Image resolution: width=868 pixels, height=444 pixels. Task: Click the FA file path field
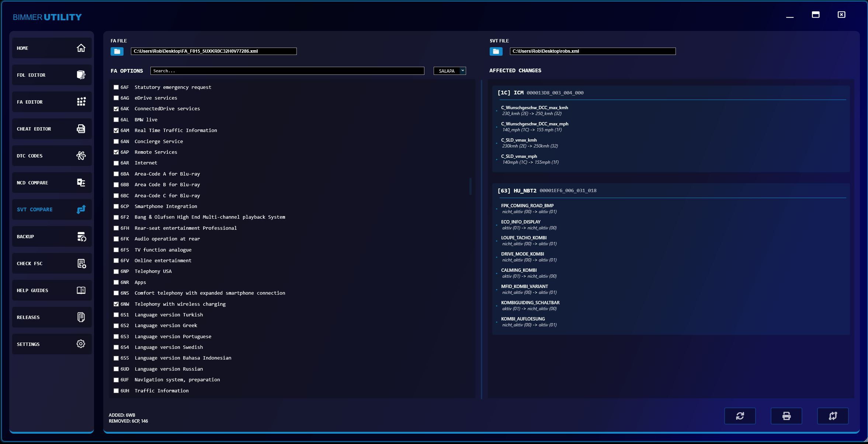[x=213, y=51]
